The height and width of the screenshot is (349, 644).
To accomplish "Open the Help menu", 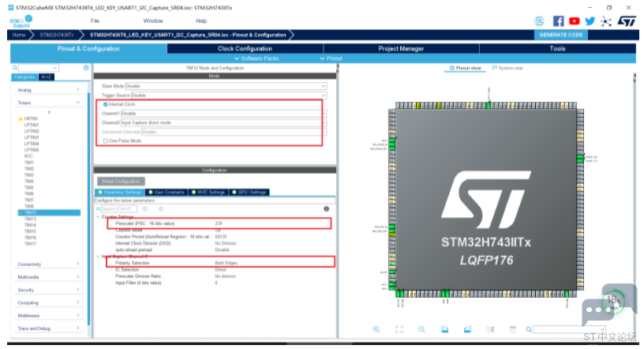I will (x=201, y=21).
